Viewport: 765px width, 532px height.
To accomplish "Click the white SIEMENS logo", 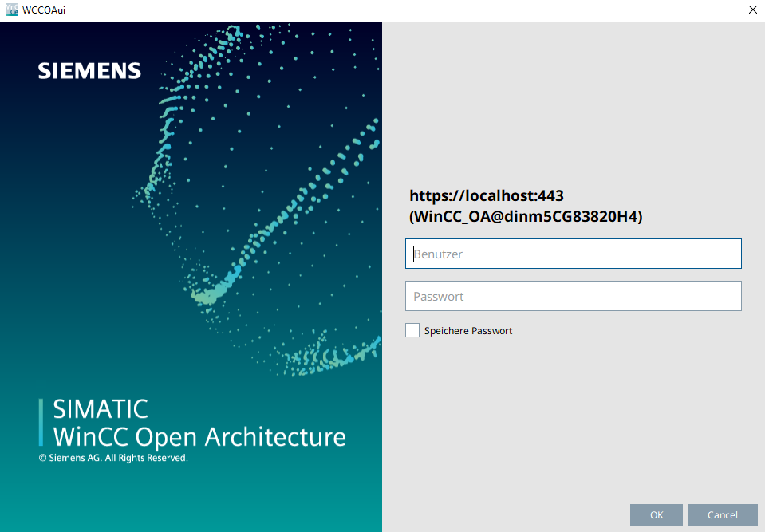I will pyautogui.click(x=89, y=71).
